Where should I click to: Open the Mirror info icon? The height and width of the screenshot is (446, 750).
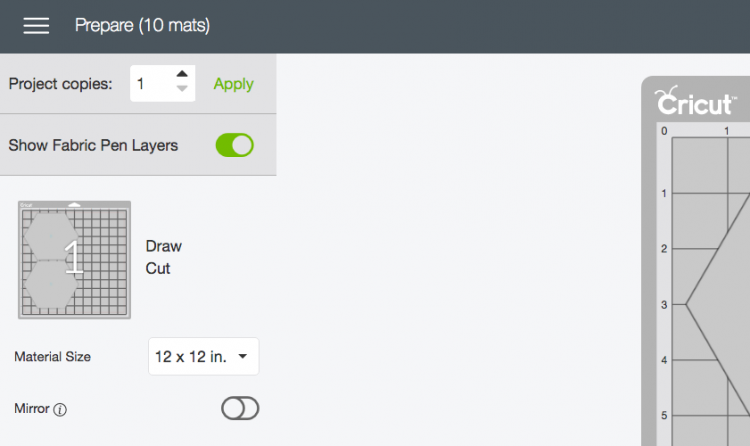tap(60, 410)
